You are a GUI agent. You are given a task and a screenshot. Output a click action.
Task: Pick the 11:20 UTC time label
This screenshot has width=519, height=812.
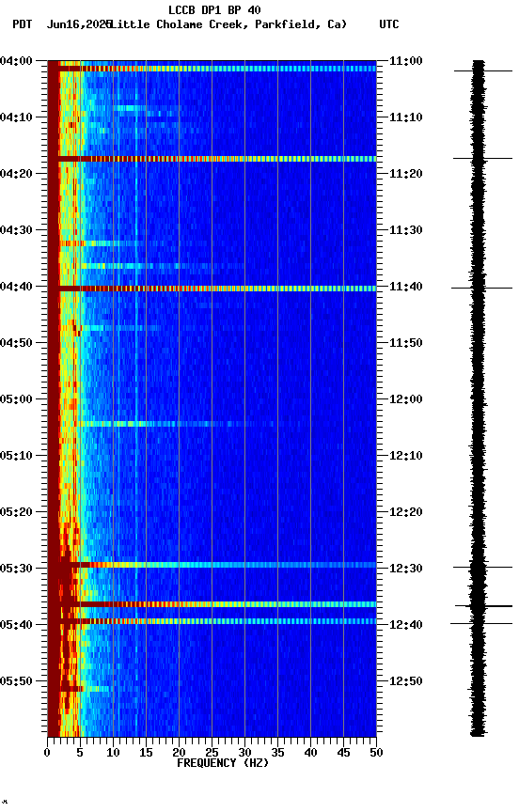tap(406, 174)
